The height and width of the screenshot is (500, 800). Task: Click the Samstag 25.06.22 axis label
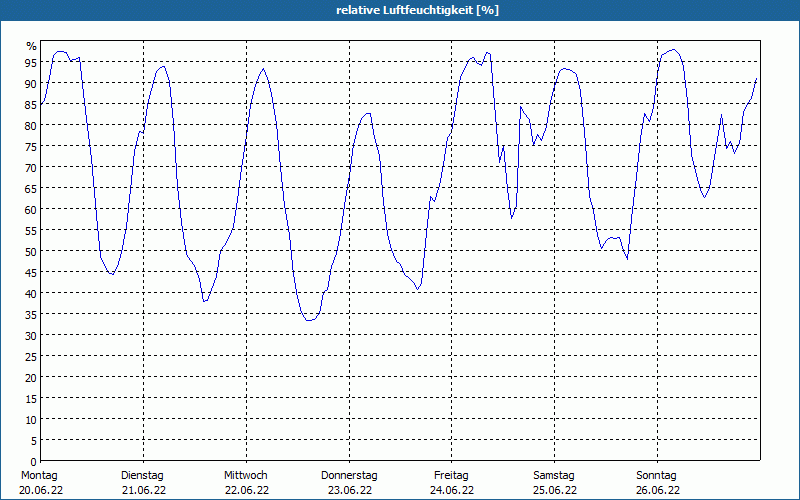point(555,483)
